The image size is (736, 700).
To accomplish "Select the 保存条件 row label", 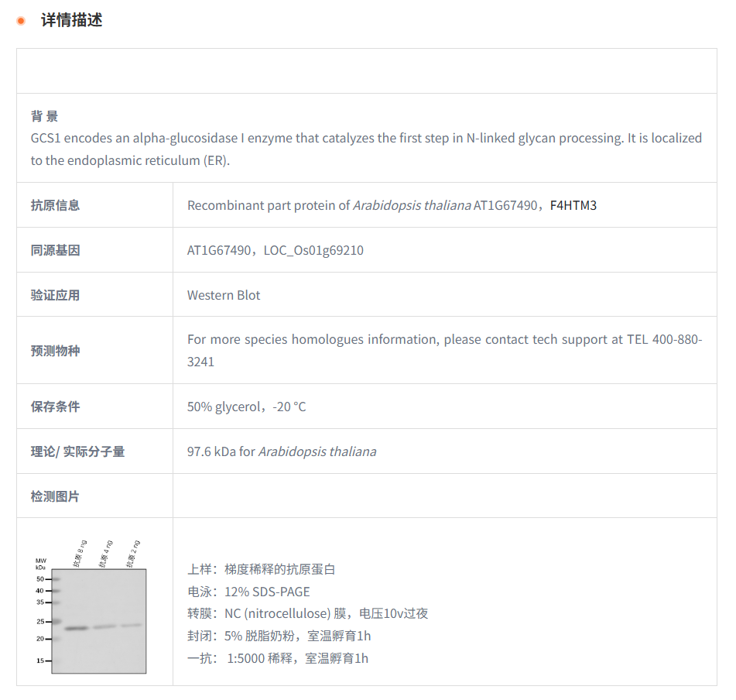I will coord(55,407).
